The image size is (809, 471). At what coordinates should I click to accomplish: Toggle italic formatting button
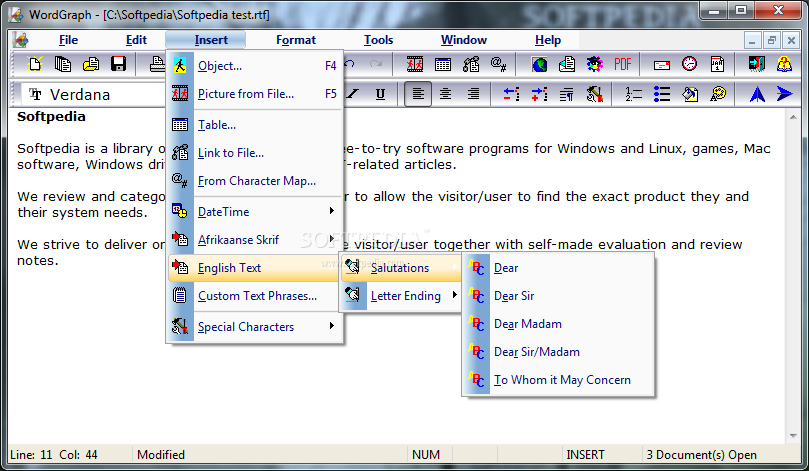click(x=353, y=94)
